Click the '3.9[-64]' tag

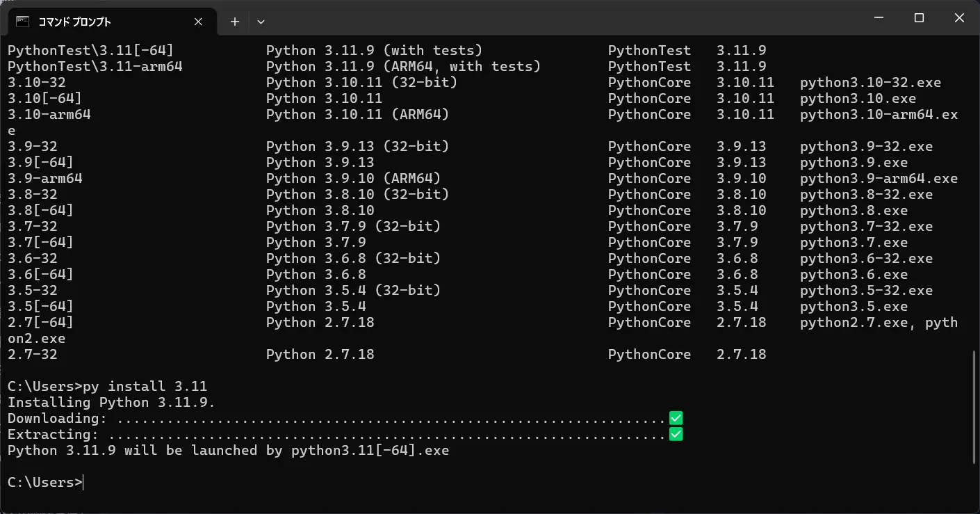coord(40,162)
